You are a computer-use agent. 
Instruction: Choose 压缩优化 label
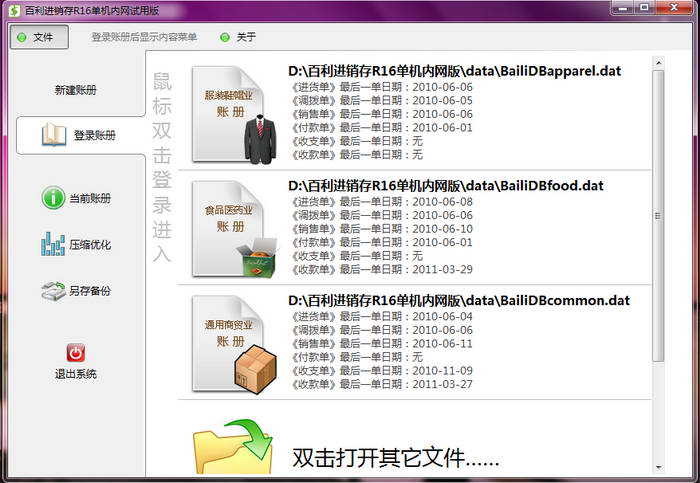coord(90,245)
